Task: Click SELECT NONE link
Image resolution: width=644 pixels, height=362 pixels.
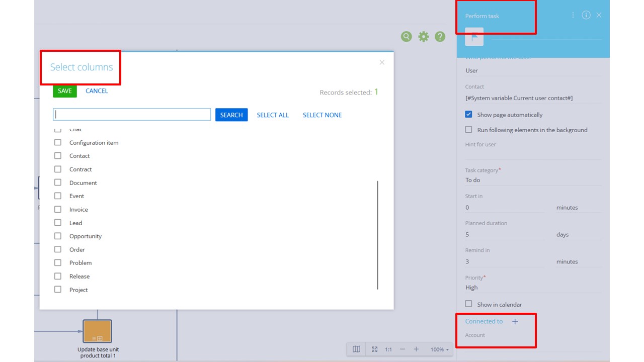Action: click(x=322, y=115)
